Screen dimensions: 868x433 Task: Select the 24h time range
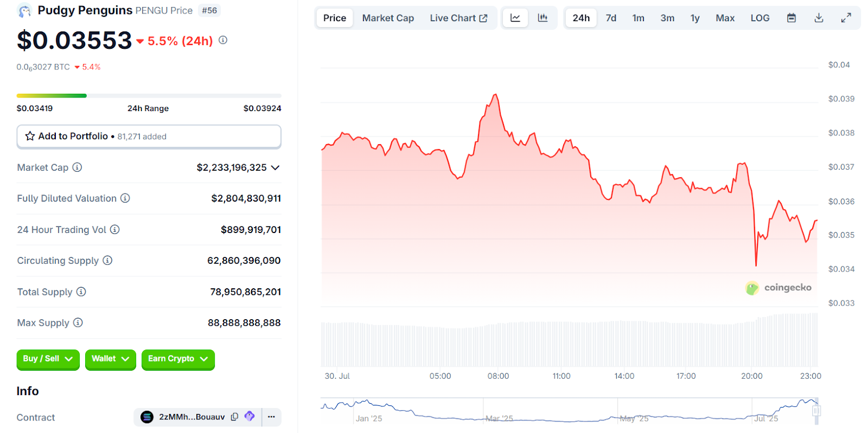pyautogui.click(x=581, y=18)
